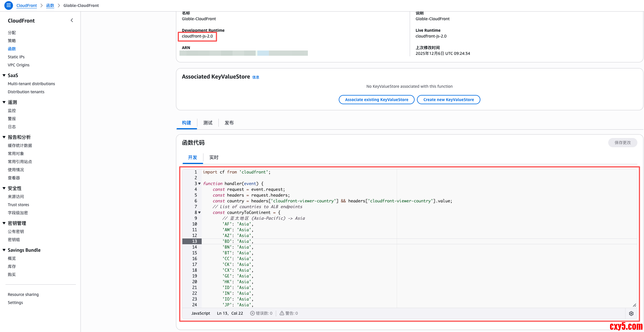Collapse the 安全性 sidebar section

[x=4, y=188]
